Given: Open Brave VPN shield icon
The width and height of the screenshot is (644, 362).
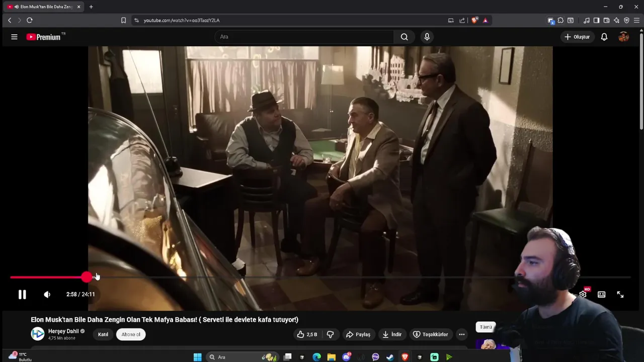Looking at the screenshot, I should (x=626, y=20).
